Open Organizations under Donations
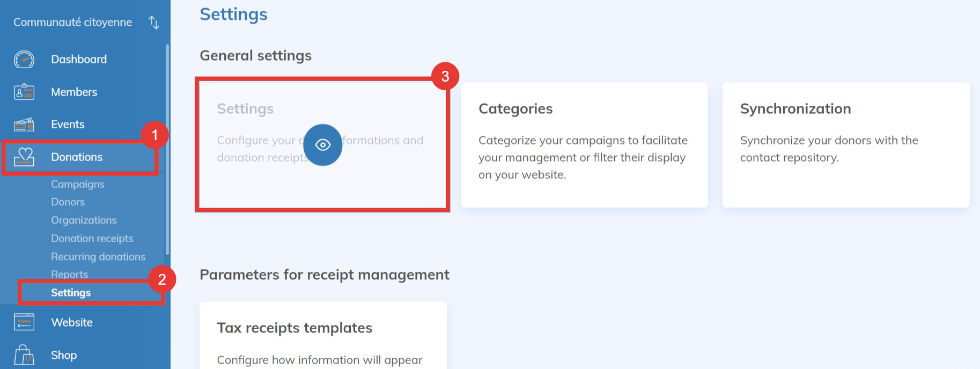 [84, 220]
